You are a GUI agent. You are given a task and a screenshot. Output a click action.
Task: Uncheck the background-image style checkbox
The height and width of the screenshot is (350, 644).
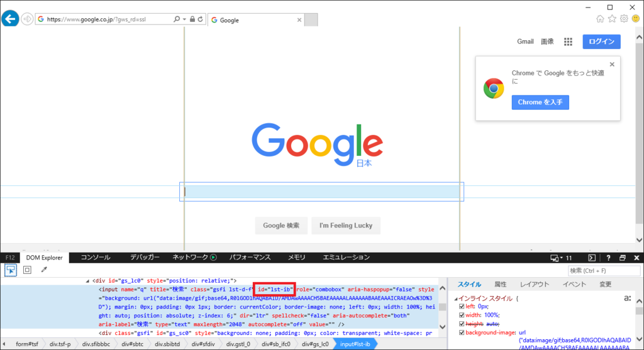click(462, 332)
